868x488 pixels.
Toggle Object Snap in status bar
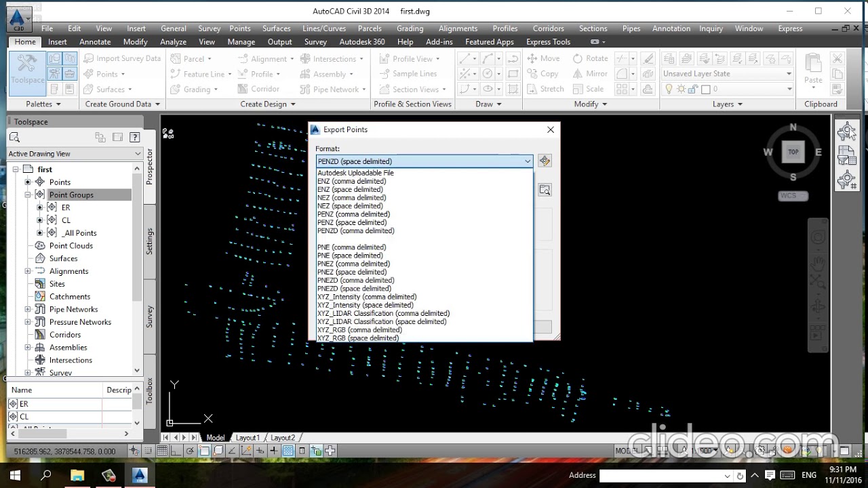(x=204, y=451)
